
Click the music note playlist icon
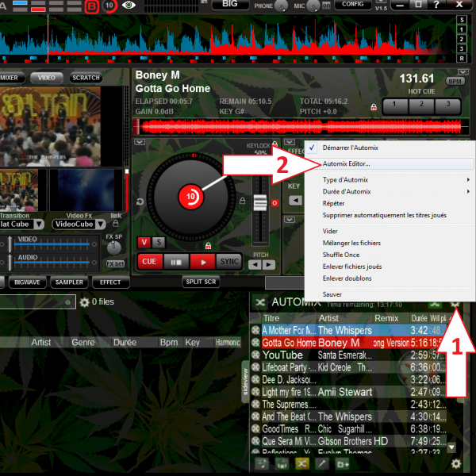point(262,463)
